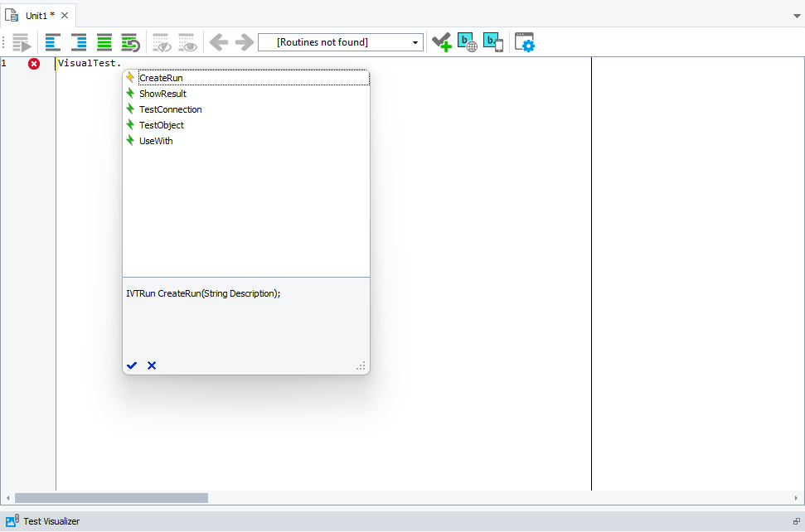
Task: Choose TestConnection in the autocomplete list
Action: coord(170,109)
